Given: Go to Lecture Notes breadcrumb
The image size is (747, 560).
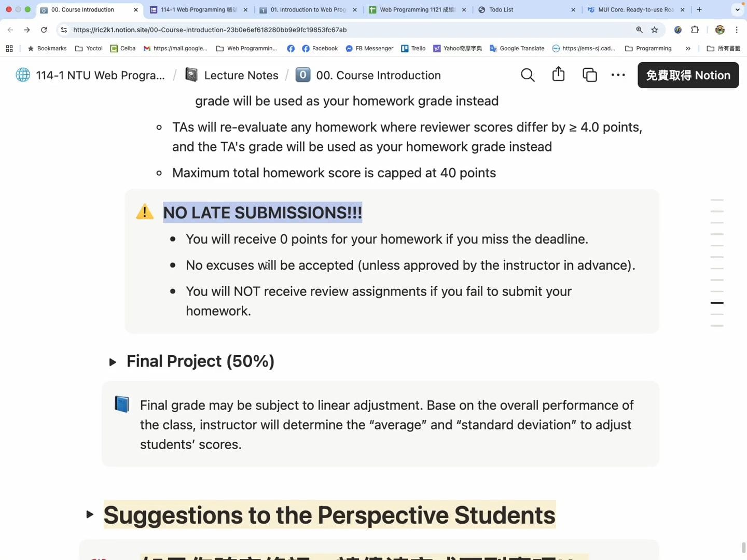Looking at the screenshot, I should point(241,75).
